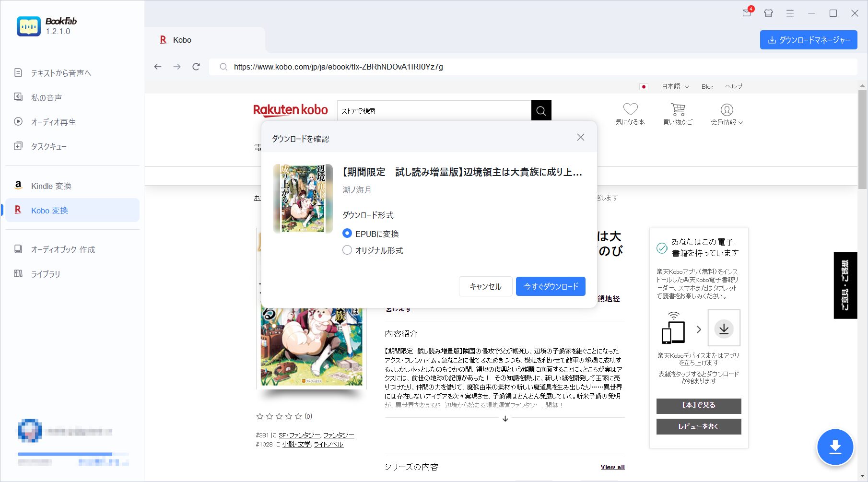This screenshot has height=482, width=868.
Task: Click 今すぐダウンロード to start downloading
Action: pos(550,286)
